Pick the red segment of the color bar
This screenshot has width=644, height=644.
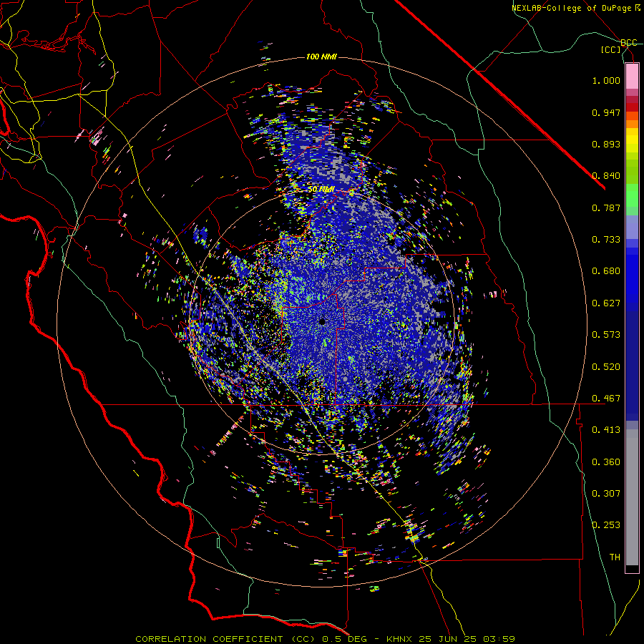632,107
